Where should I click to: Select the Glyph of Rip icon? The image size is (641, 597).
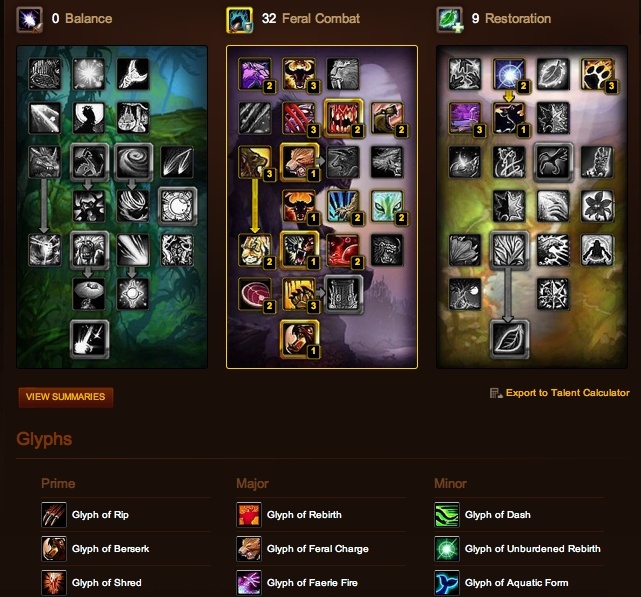click(x=54, y=515)
